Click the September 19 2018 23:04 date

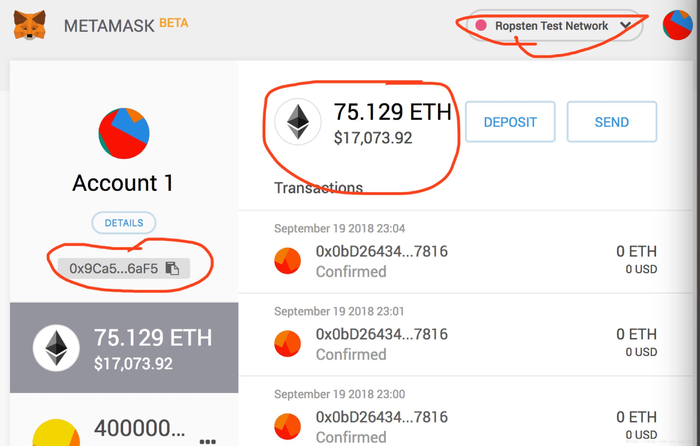tap(340, 229)
